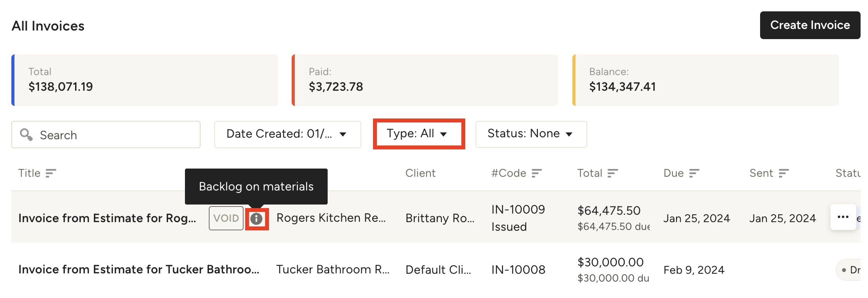
Task: Sort by the Sent column icon
Action: 784,172
